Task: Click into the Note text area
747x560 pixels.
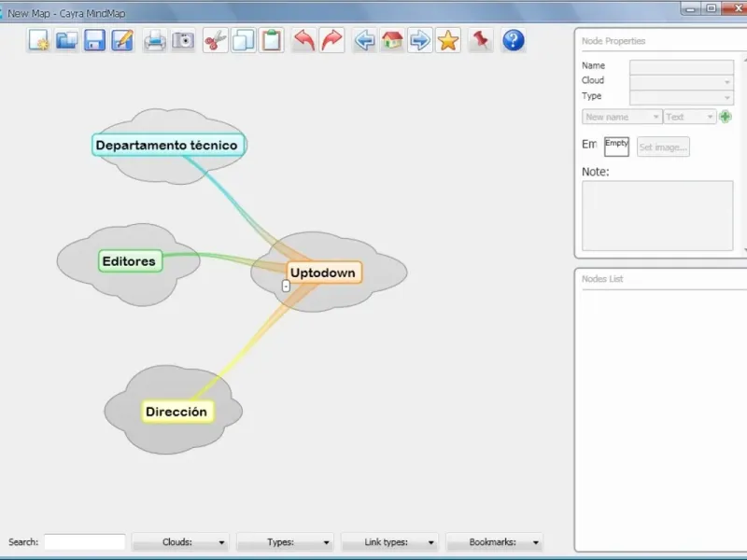Action: (x=657, y=216)
